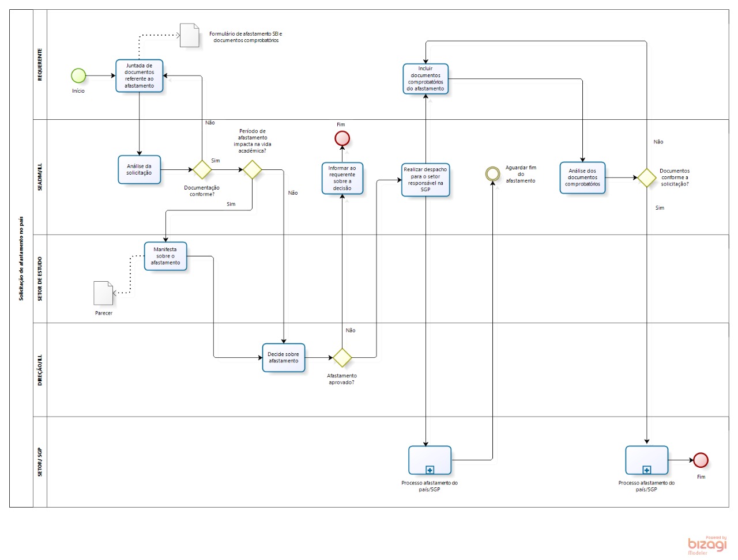The height and width of the screenshot is (560, 738).
Task: Click the Realizar despacho para o setor task
Action: (425, 180)
